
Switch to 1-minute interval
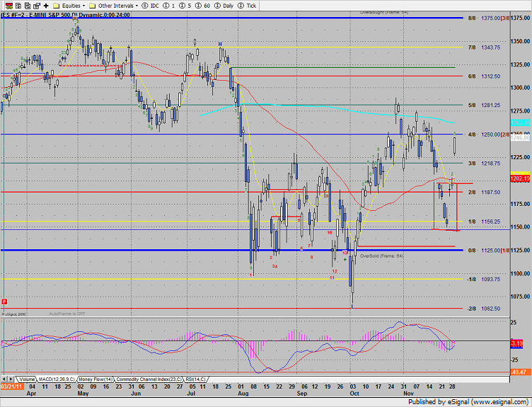[x=169, y=6]
